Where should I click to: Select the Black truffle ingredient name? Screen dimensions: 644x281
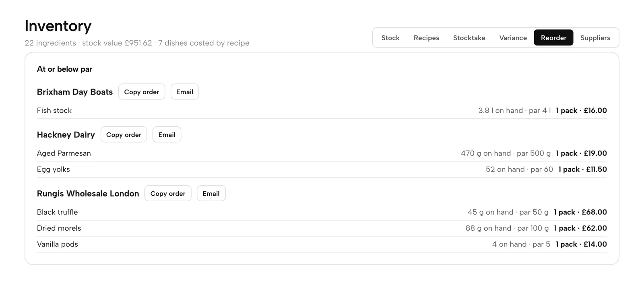[x=58, y=212]
